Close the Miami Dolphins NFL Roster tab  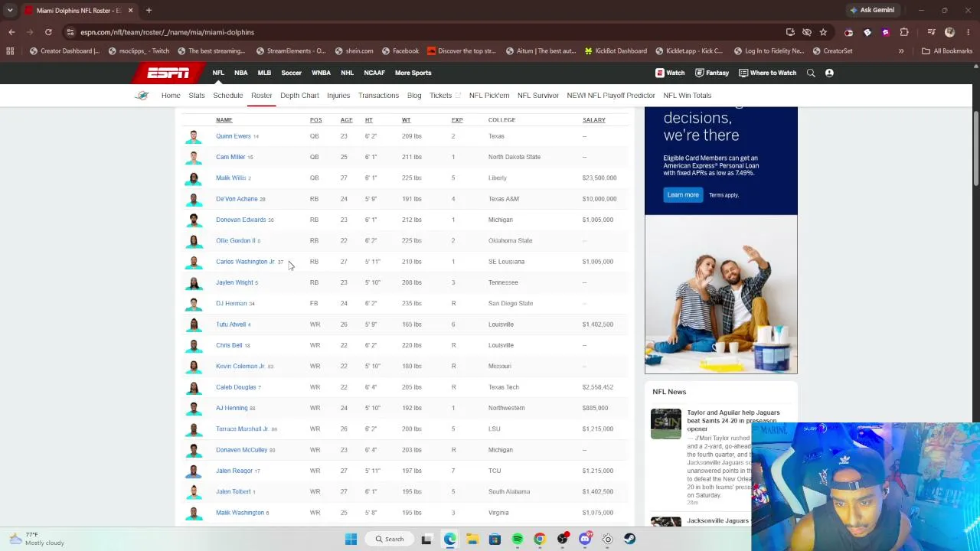coord(130,11)
